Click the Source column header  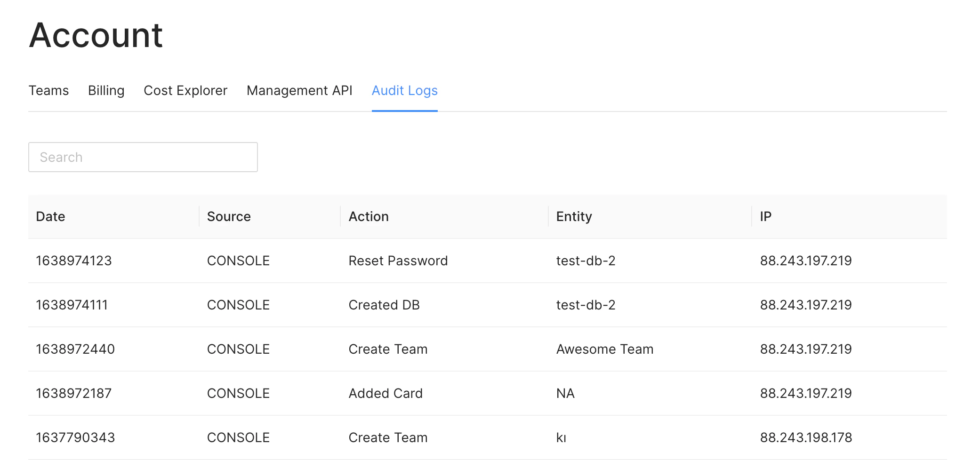pyautogui.click(x=229, y=216)
